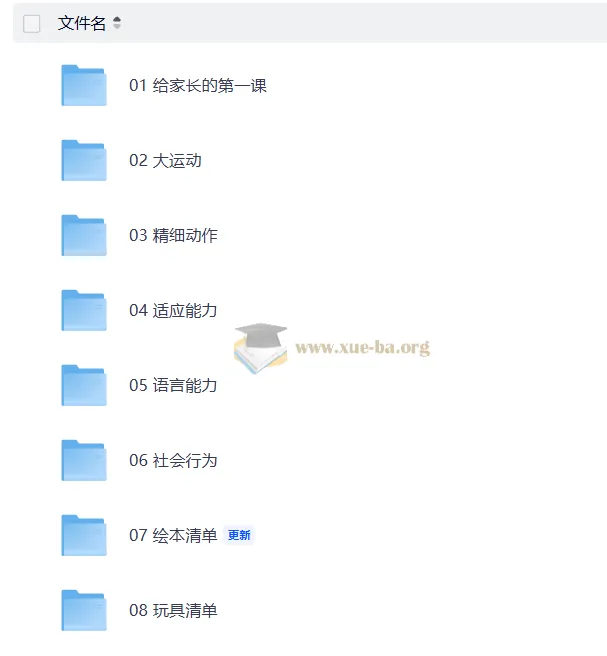Select the 07 绘本清单 folder name

pyautogui.click(x=173, y=535)
